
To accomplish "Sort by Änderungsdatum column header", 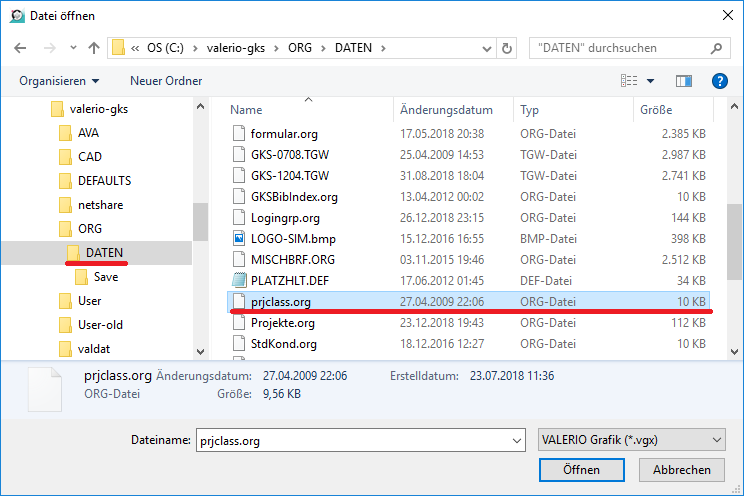I will click(446, 109).
